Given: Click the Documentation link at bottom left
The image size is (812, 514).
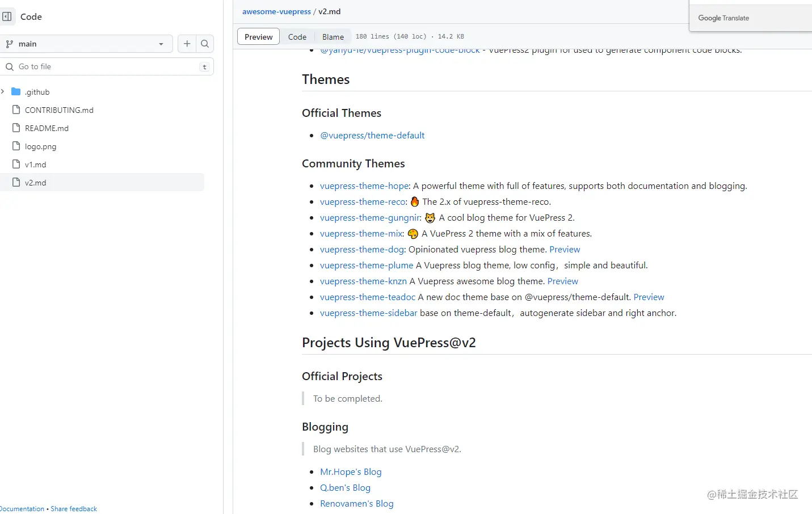Looking at the screenshot, I should tap(22, 509).
